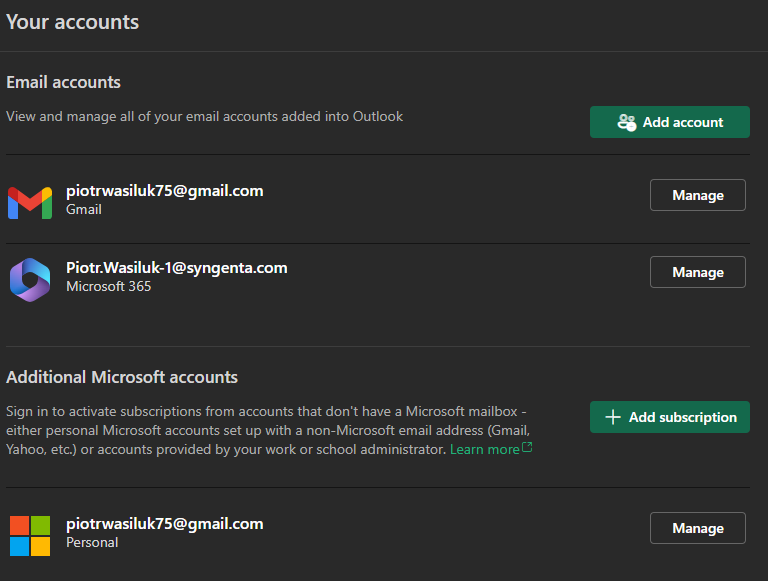Click the Gmail logo icon
Screen dimensions: 768x581
tap(30, 203)
